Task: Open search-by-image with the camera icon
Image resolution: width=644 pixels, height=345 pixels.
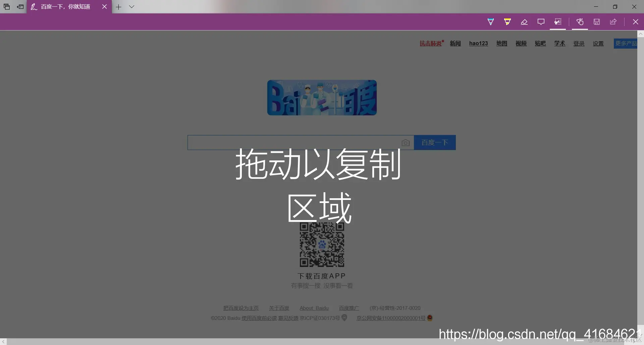Action: coord(406,142)
